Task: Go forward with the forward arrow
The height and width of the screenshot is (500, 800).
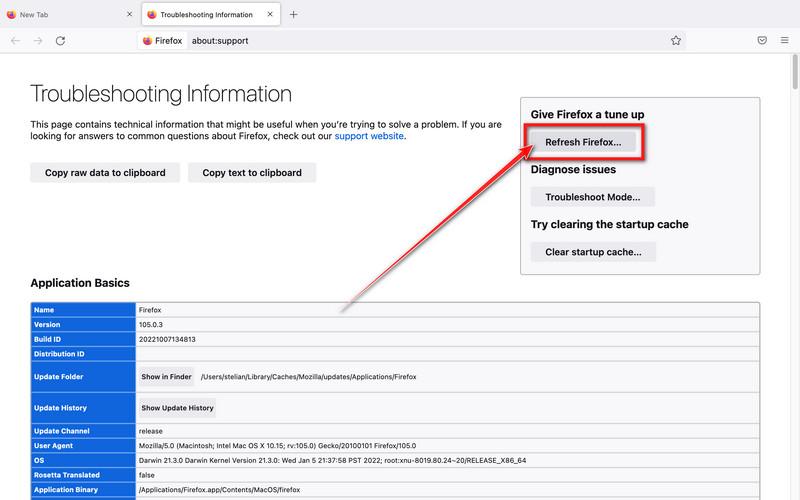Action: click(38, 41)
